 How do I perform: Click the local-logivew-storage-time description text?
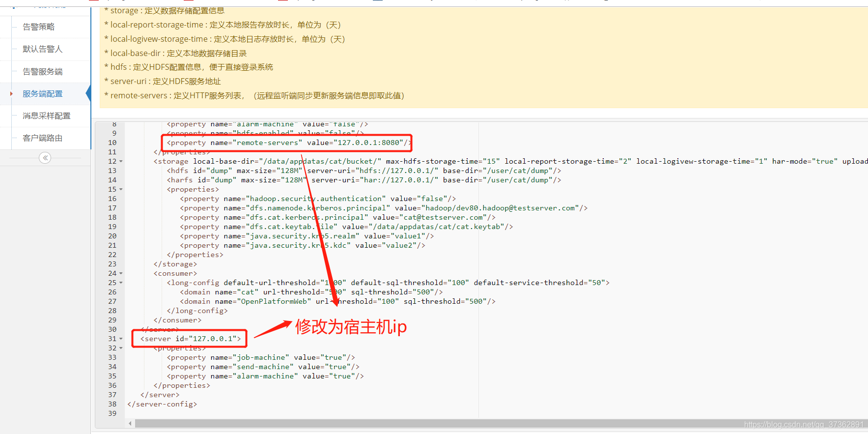(224, 39)
